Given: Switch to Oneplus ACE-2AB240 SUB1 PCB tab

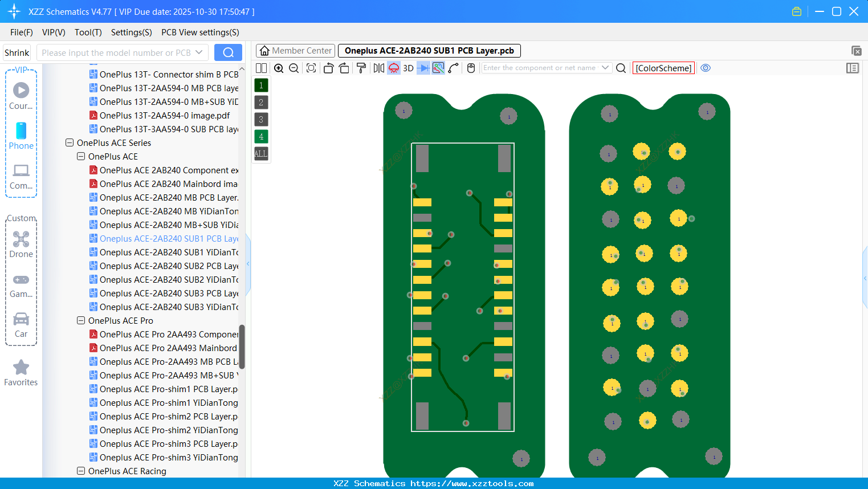Looking at the screenshot, I should [x=428, y=50].
